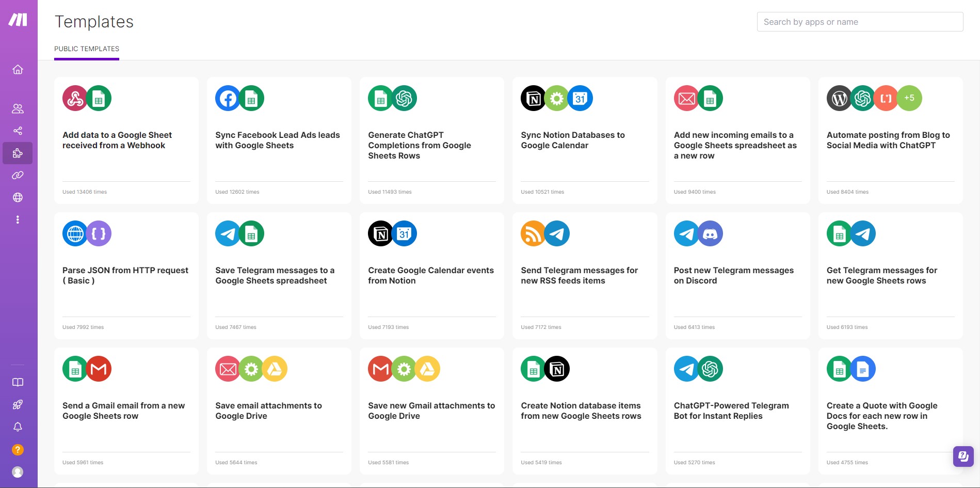Image resolution: width=980 pixels, height=488 pixels.
Task: Click the Notion icon on Sync Notion Databases card
Action: point(534,98)
